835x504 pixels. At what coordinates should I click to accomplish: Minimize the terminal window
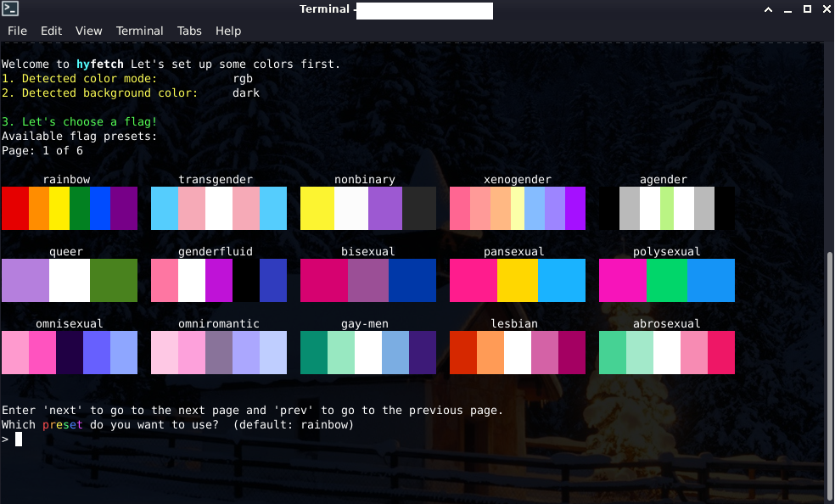pyautogui.click(x=787, y=9)
